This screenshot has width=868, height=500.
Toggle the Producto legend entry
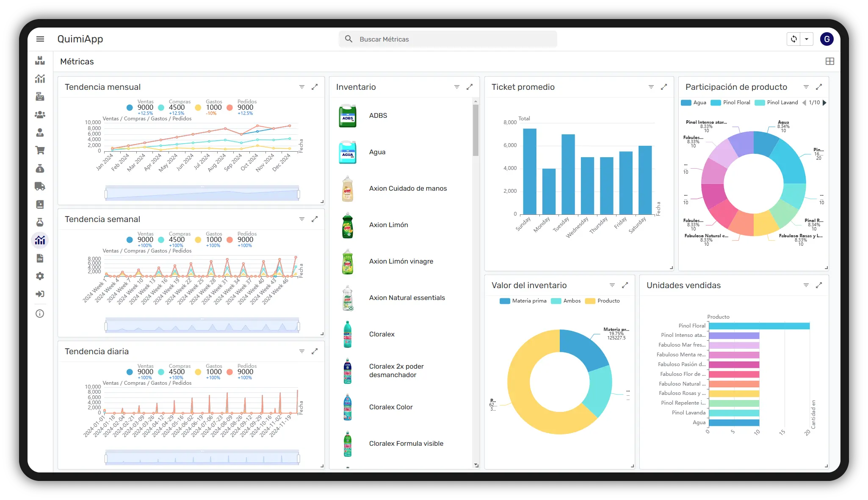pyautogui.click(x=602, y=301)
